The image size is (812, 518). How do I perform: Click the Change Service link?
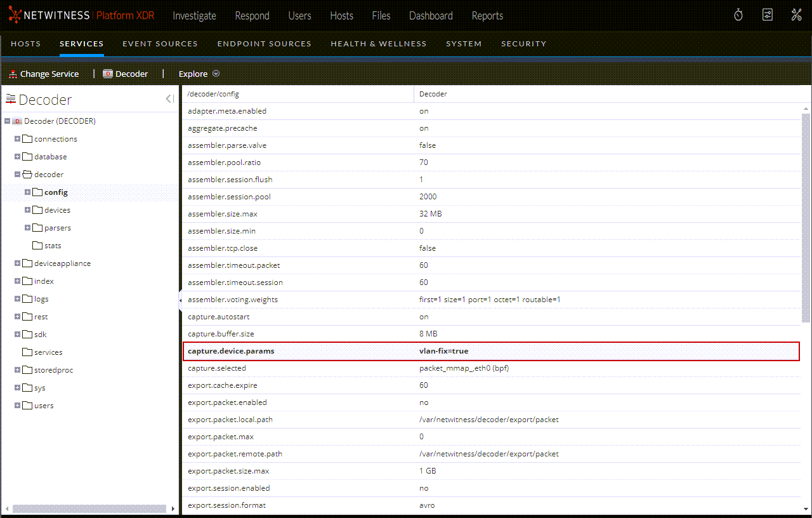49,74
